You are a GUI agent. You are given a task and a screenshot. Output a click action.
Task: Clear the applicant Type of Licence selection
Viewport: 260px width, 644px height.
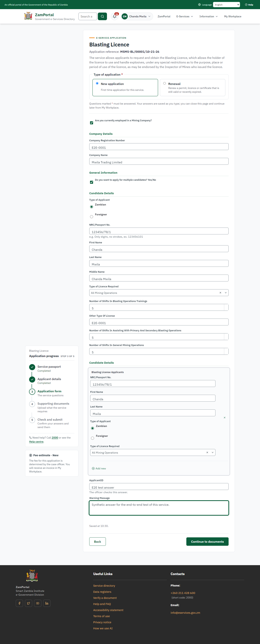pyautogui.click(x=207, y=452)
